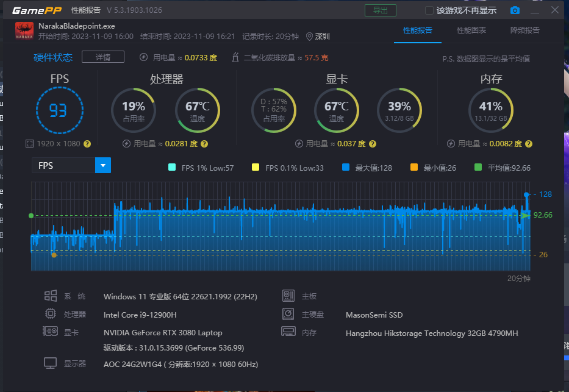Click the graphics card icon in hardware list

[51, 331]
